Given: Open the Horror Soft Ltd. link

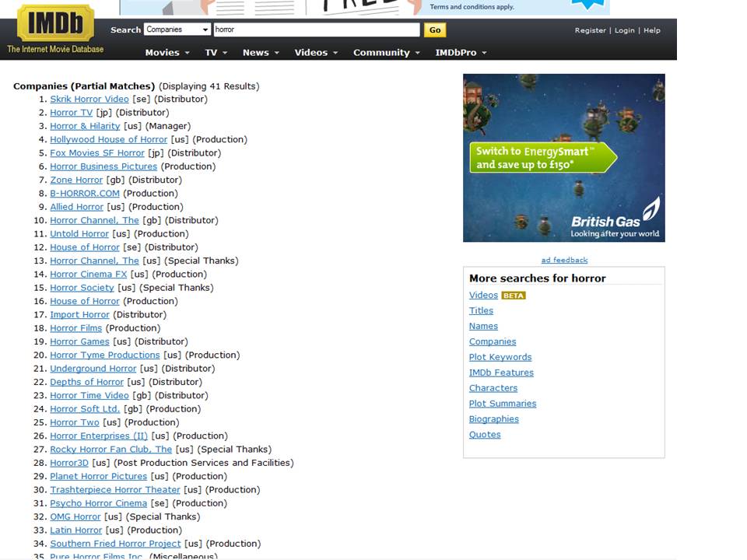Looking at the screenshot, I should [85, 409].
